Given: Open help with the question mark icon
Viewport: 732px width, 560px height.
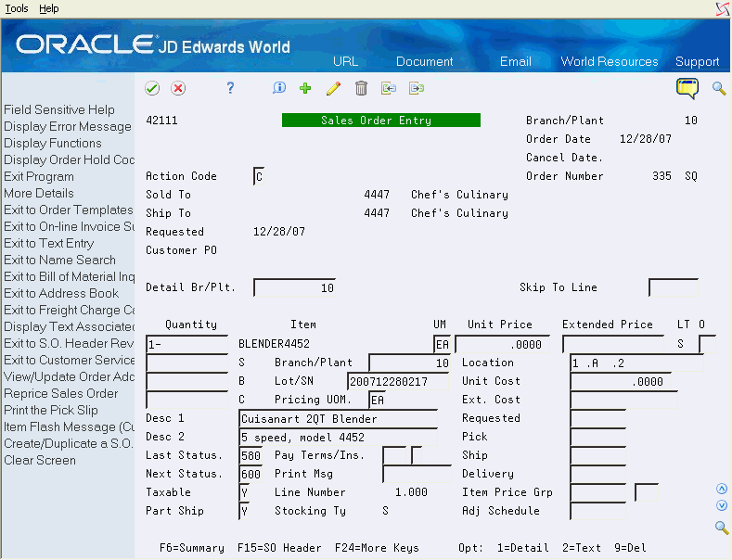Looking at the screenshot, I should pos(230,88).
